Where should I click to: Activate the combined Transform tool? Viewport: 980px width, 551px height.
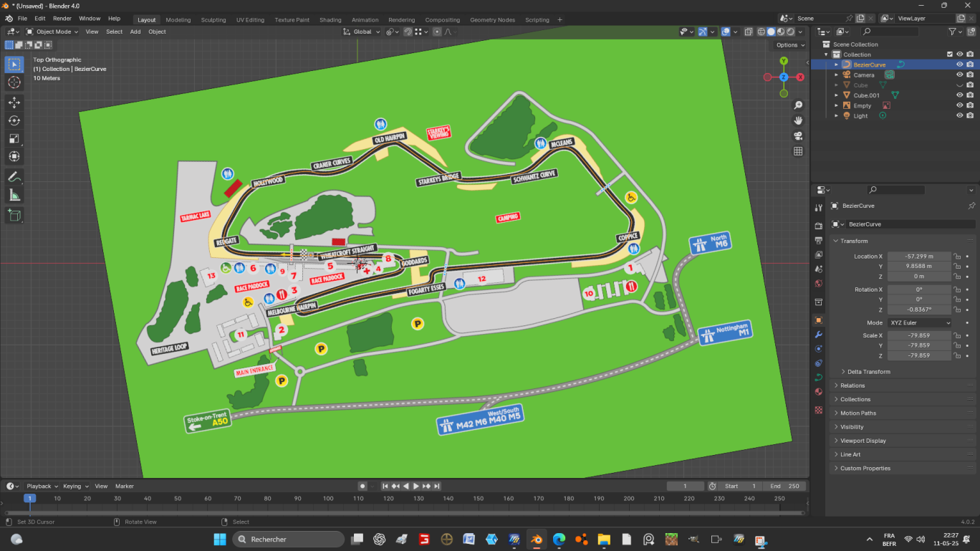[x=14, y=156]
